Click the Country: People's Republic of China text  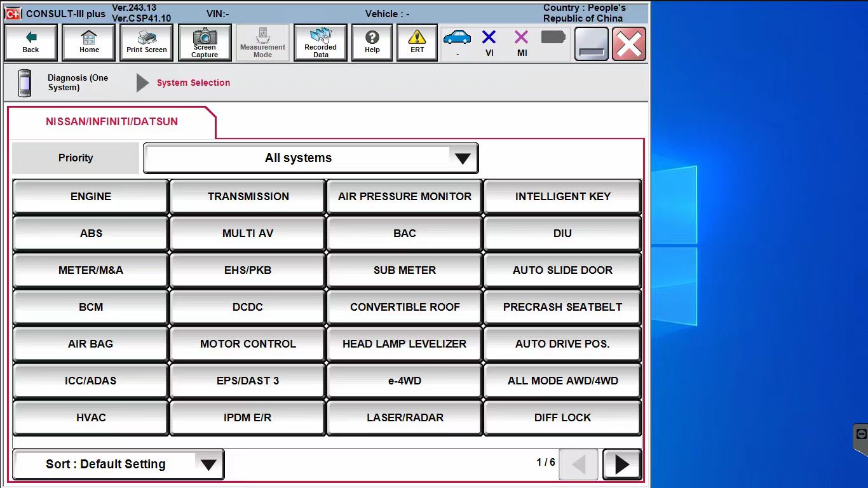tap(584, 13)
